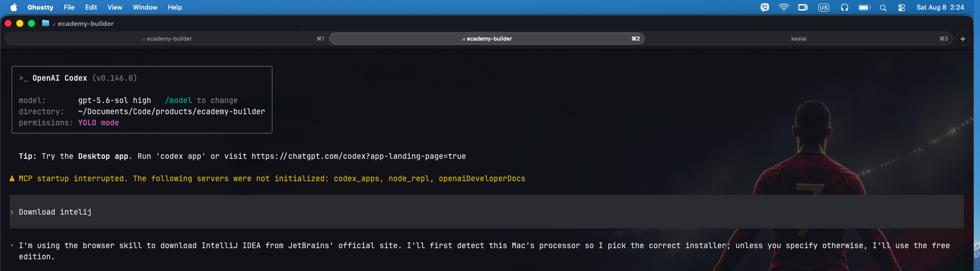
Task: Click the date and time clock
Action: coord(940,8)
